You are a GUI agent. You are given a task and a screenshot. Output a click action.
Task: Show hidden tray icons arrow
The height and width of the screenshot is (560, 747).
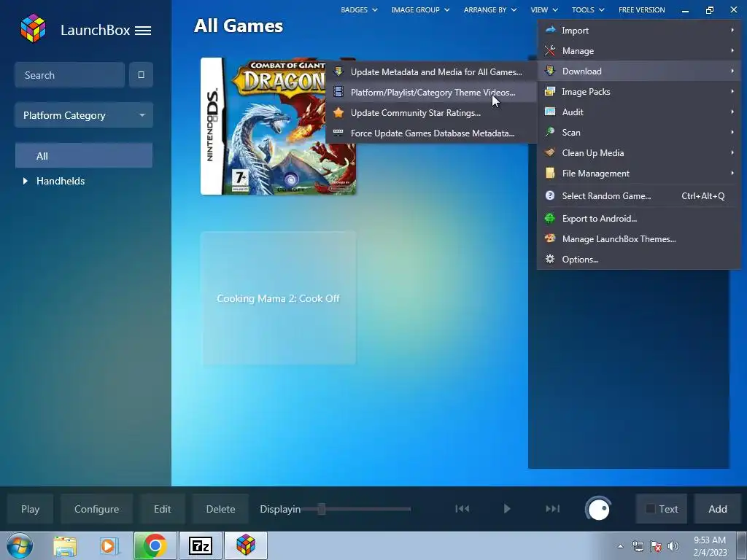click(620, 546)
